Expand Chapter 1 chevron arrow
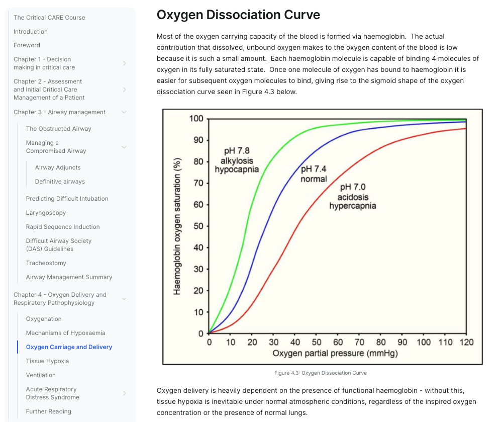Screen dimensions: 504x422 coord(125,63)
